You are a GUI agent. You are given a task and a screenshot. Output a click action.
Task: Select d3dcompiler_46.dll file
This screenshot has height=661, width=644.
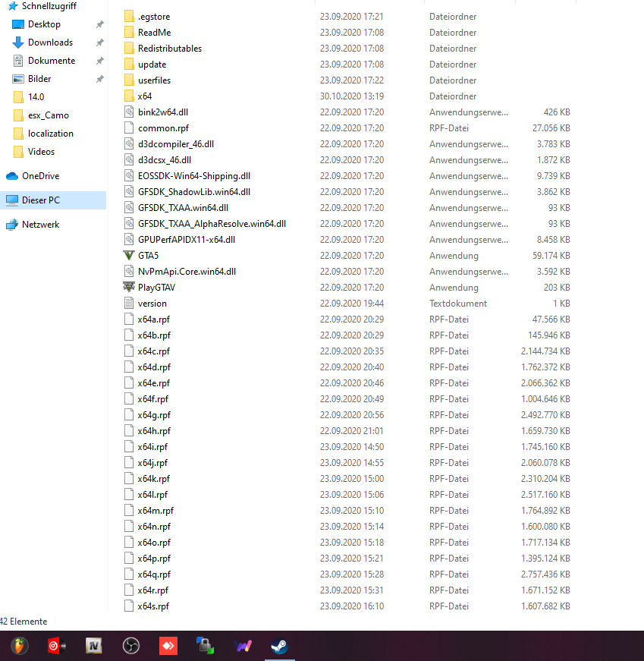coord(176,144)
